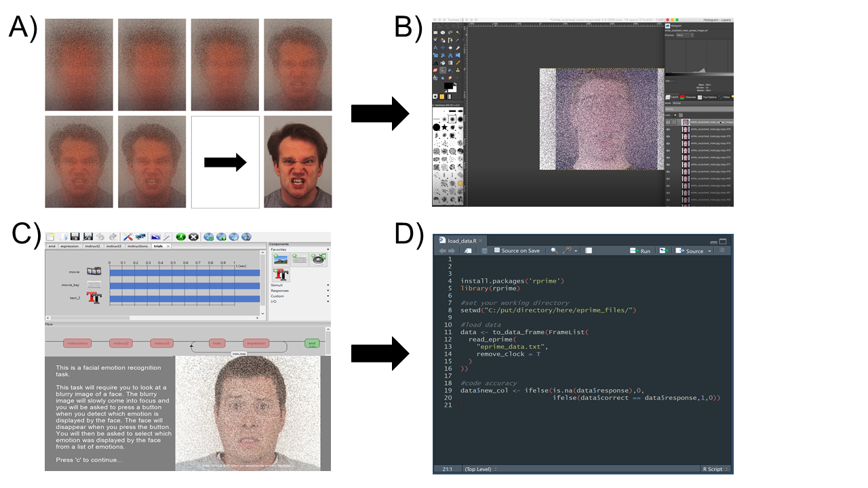Image resolution: width=868 pixels, height=488 pixels.
Task: Hide the topmost layer in GIMP Layers panel
Action: [668, 122]
